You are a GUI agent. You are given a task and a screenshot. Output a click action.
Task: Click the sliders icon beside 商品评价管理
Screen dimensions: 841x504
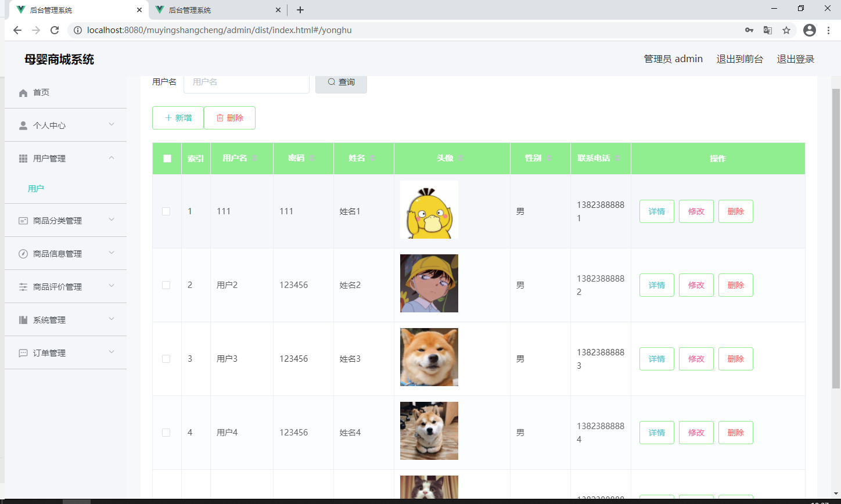click(x=23, y=287)
